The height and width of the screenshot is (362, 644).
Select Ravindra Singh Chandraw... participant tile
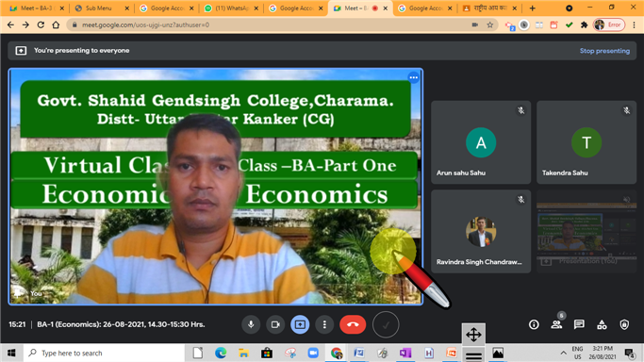[481, 232]
